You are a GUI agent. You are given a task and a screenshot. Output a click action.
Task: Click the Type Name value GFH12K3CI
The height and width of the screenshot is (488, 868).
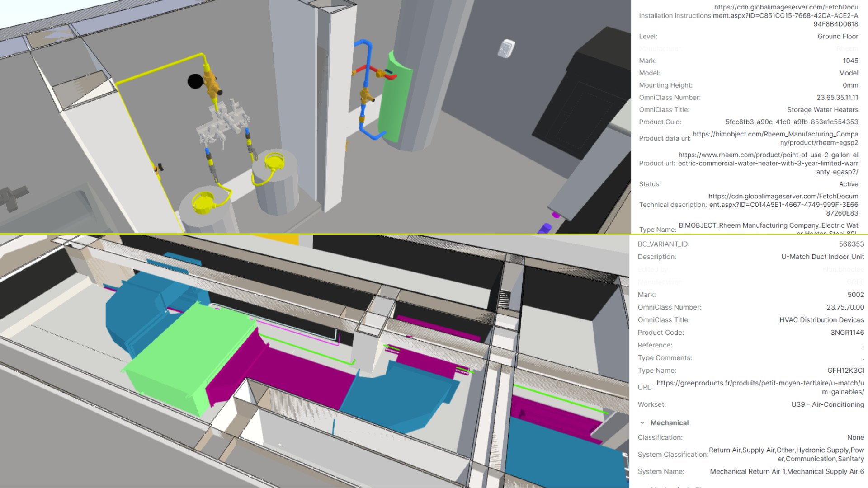[845, 371]
